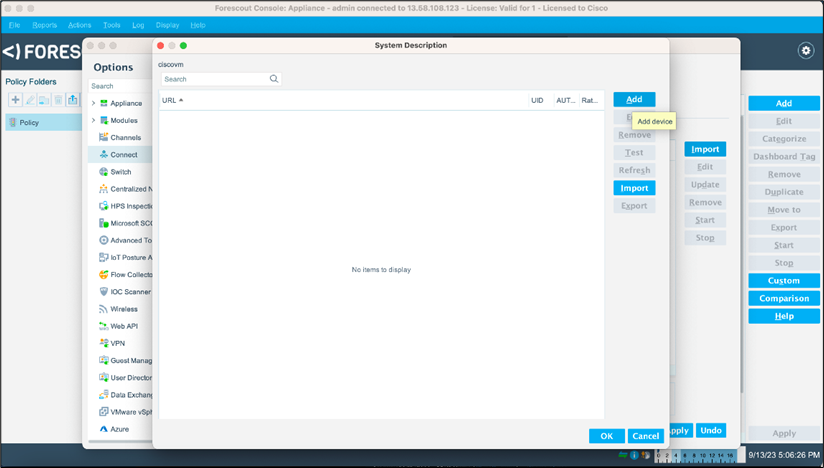
Task: Open the File menu
Action: [x=15, y=25]
